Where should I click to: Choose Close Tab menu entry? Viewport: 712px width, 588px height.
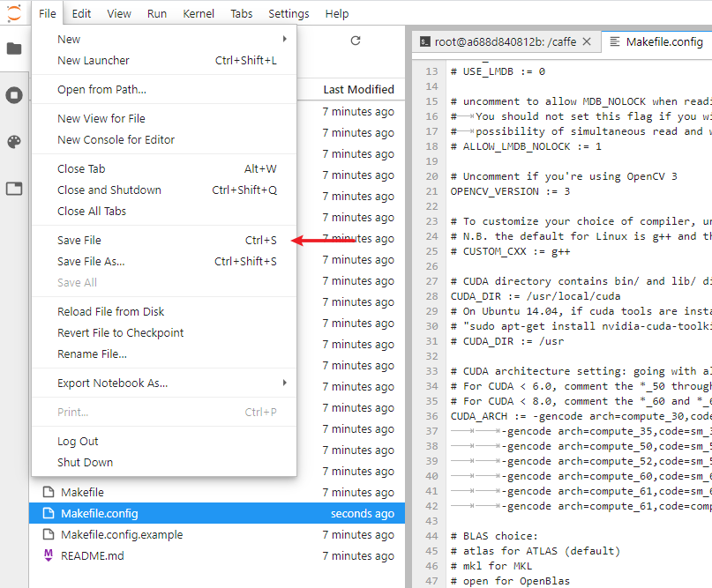point(164,168)
